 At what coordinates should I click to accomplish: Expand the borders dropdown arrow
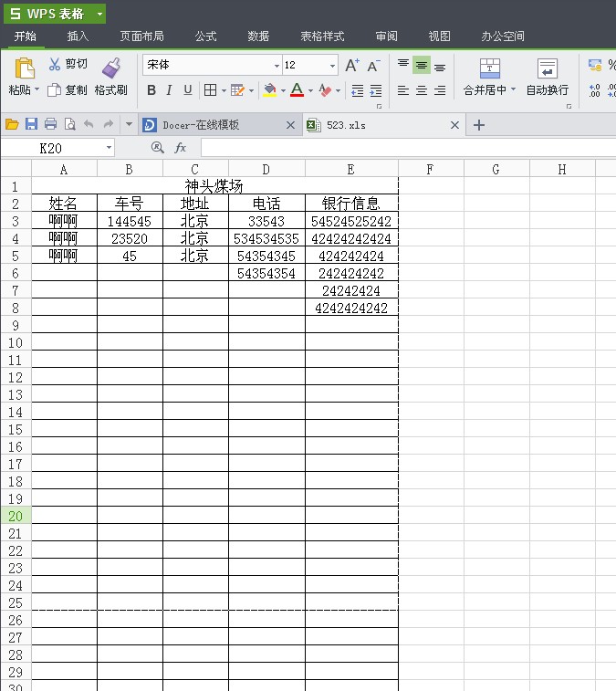pyautogui.click(x=224, y=90)
